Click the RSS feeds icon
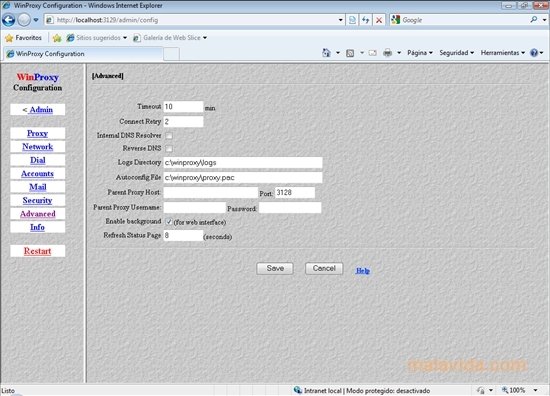The image size is (550, 396). pyautogui.click(x=350, y=53)
